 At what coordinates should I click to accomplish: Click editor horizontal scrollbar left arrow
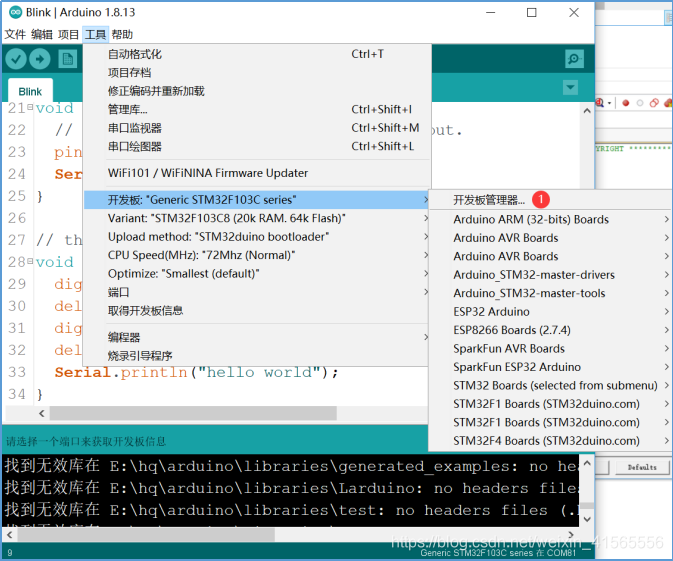coord(41,413)
